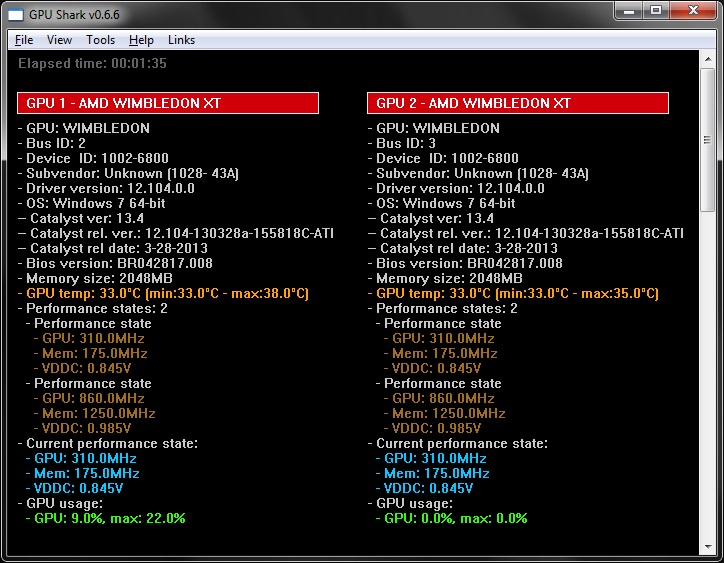Open the Links menu
Image resolution: width=724 pixels, height=563 pixels.
coord(181,40)
